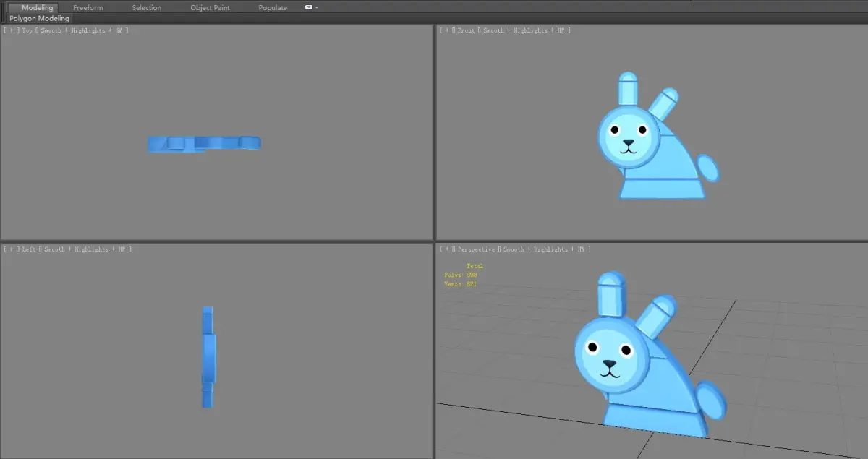Viewport: 868px width, 459px height.
Task: Select the tilted ear in Front viewport
Action: pyautogui.click(x=663, y=103)
